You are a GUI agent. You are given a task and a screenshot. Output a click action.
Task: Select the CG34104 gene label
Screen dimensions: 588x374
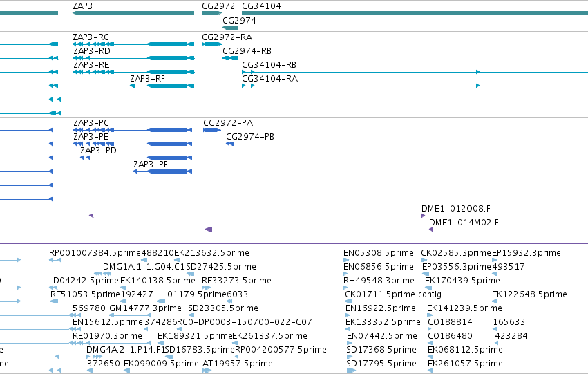pos(261,6)
